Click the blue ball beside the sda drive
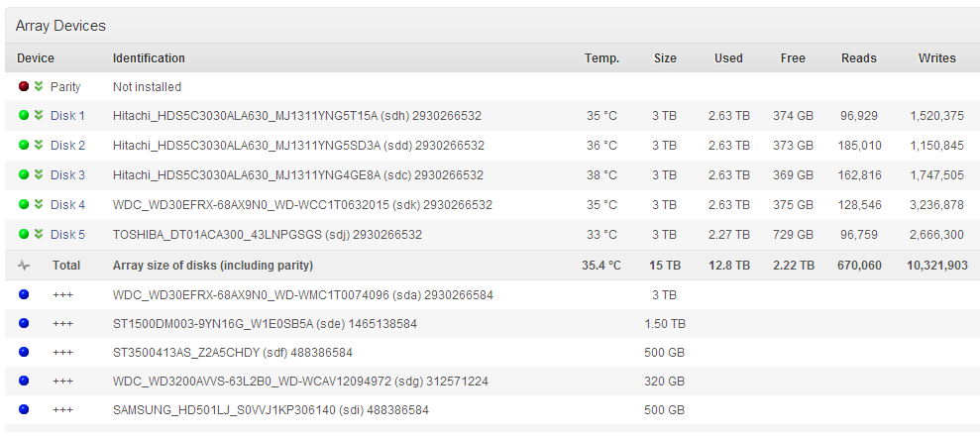This screenshot has width=980, height=438. tap(24, 294)
